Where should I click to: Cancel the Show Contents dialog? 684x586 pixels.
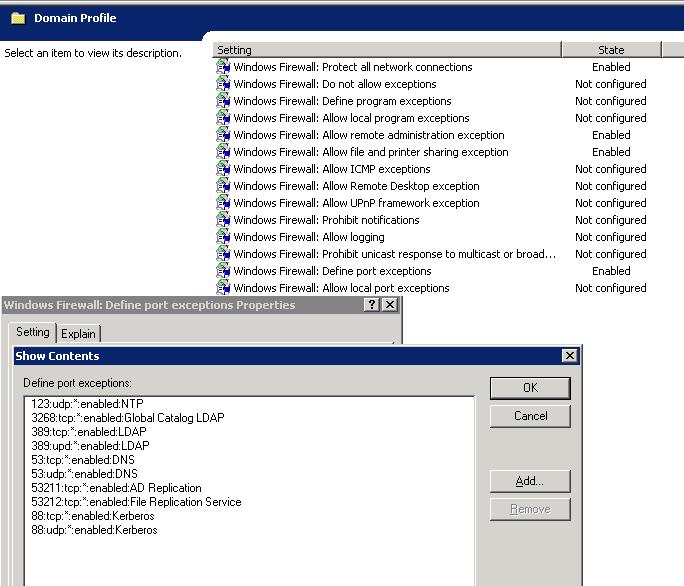(530, 416)
